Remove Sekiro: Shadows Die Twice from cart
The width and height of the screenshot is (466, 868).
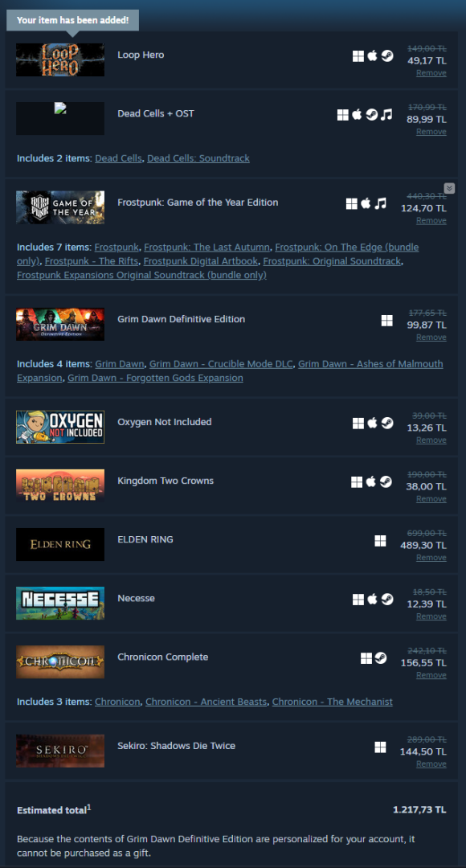tap(431, 764)
